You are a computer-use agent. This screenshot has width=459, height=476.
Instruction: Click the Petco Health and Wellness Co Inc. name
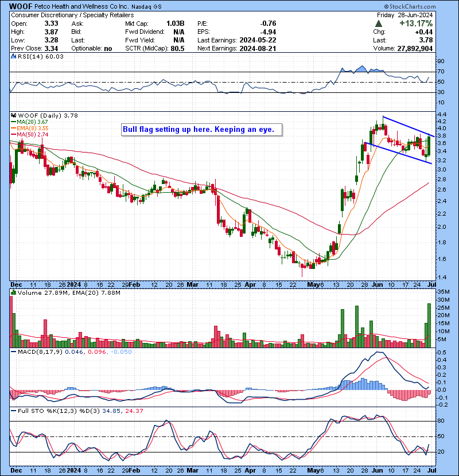pyautogui.click(x=81, y=6)
